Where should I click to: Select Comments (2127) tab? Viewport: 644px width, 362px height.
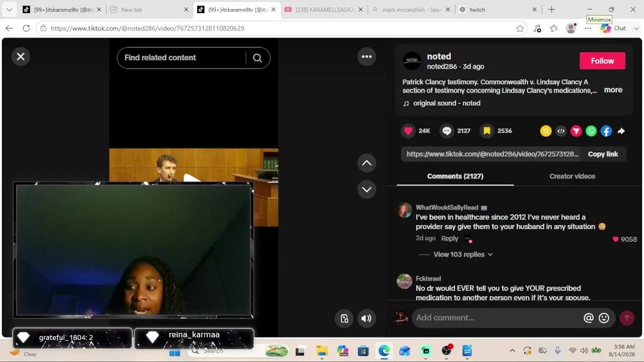point(455,176)
